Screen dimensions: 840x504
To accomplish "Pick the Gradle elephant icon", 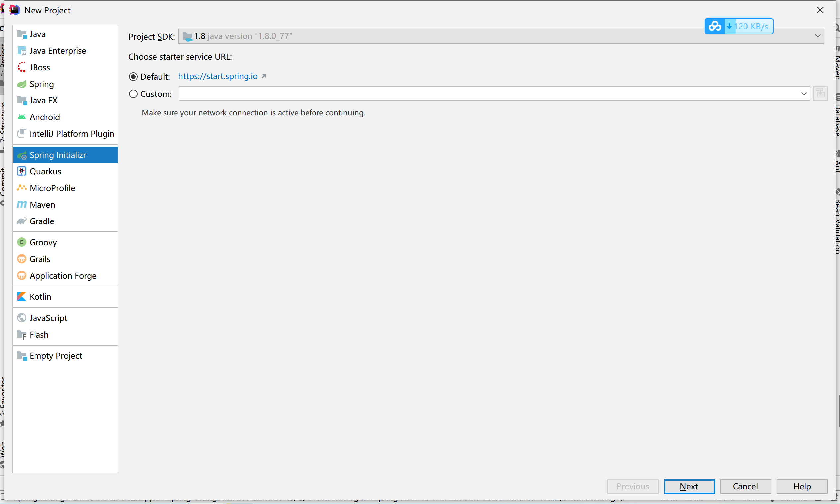I will point(22,221).
